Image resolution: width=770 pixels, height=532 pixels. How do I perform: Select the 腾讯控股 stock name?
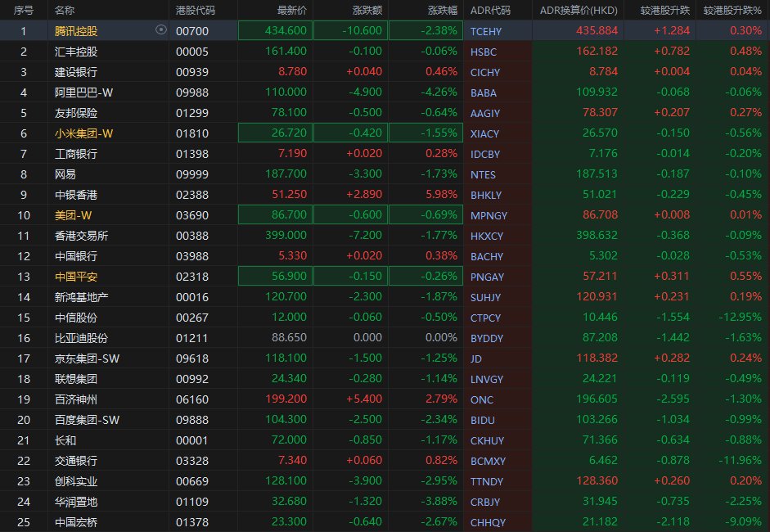[76, 31]
